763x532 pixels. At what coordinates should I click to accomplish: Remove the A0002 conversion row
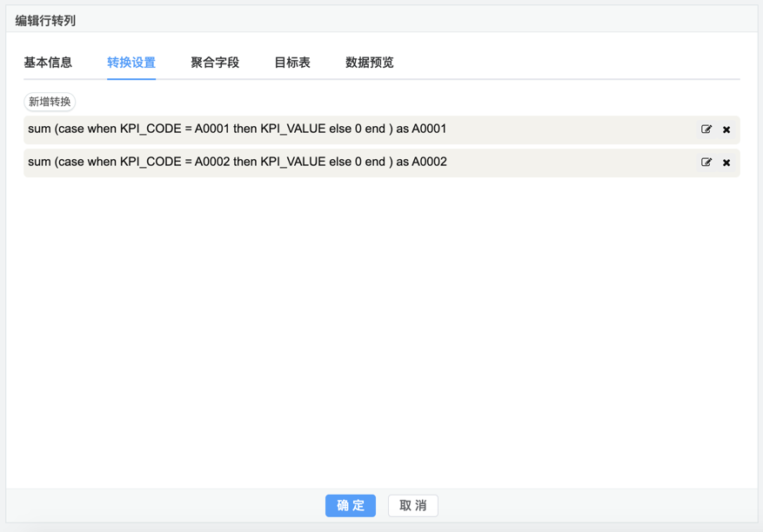[x=726, y=163]
